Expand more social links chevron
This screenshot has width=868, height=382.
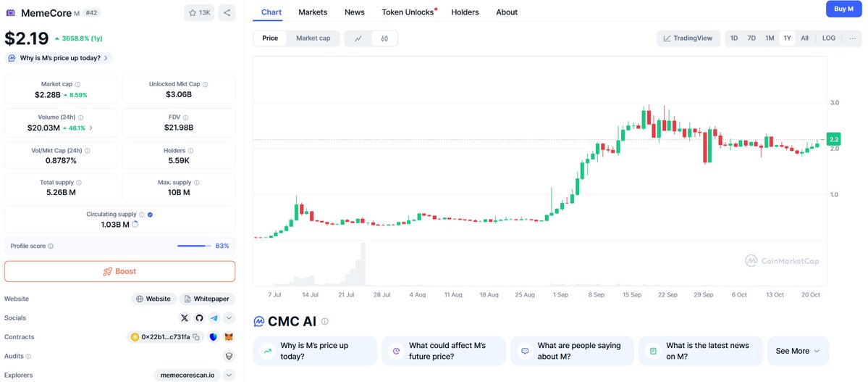pyautogui.click(x=229, y=318)
